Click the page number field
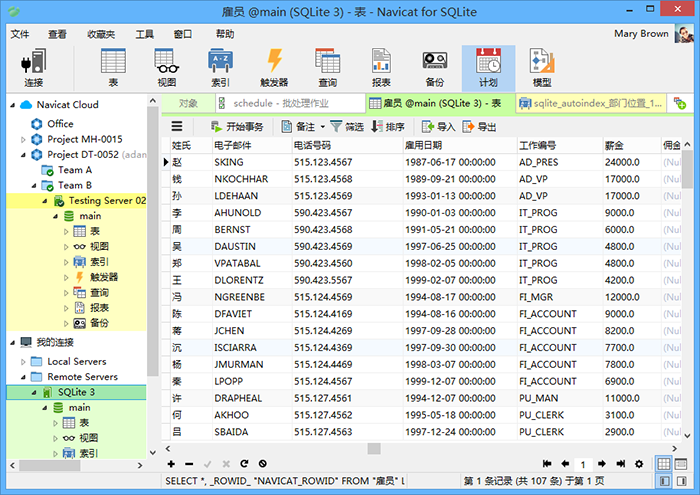This screenshot has height=495, width=700. 583,465
